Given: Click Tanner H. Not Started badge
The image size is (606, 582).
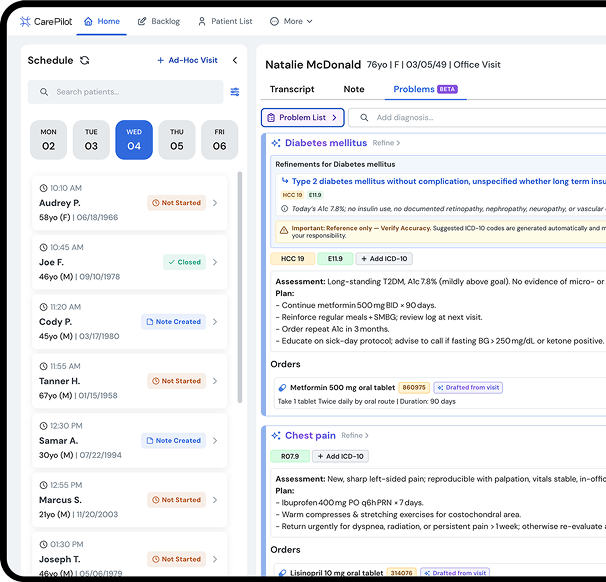Looking at the screenshot, I should (x=176, y=381).
